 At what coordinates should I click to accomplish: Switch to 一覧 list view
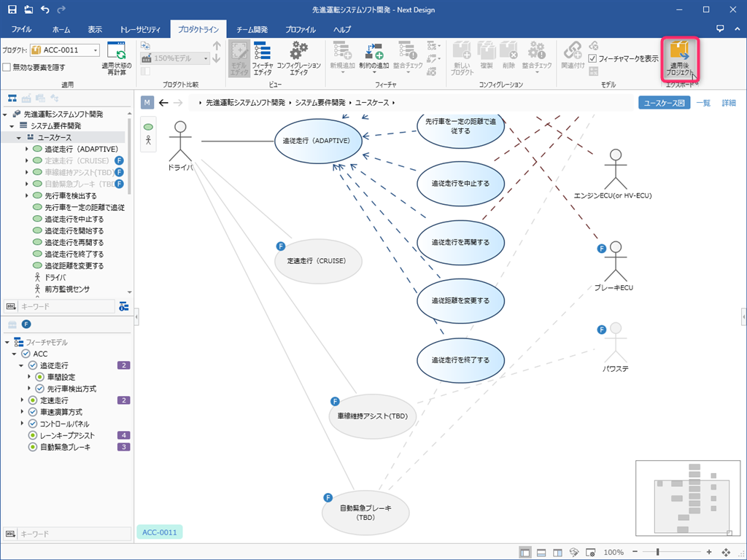[703, 103]
